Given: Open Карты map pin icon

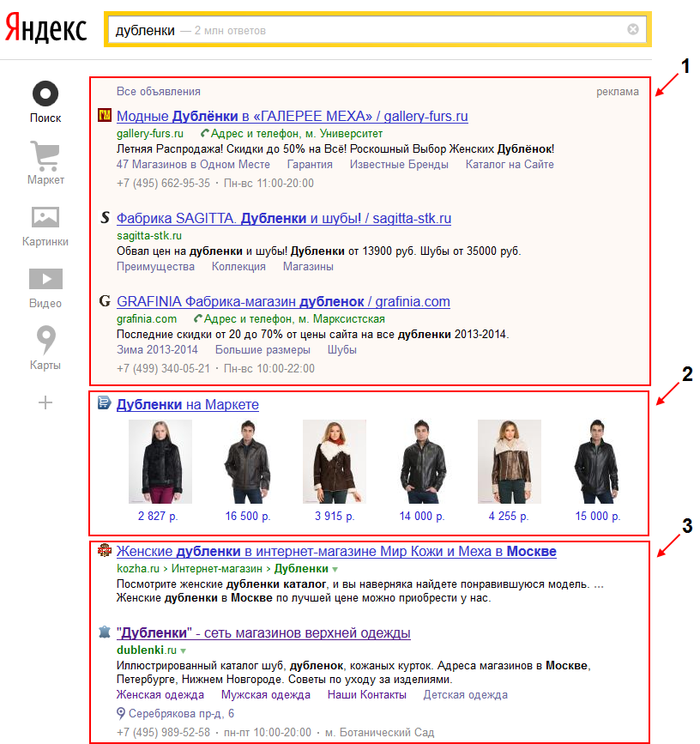Looking at the screenshot, I should point(45,339).
